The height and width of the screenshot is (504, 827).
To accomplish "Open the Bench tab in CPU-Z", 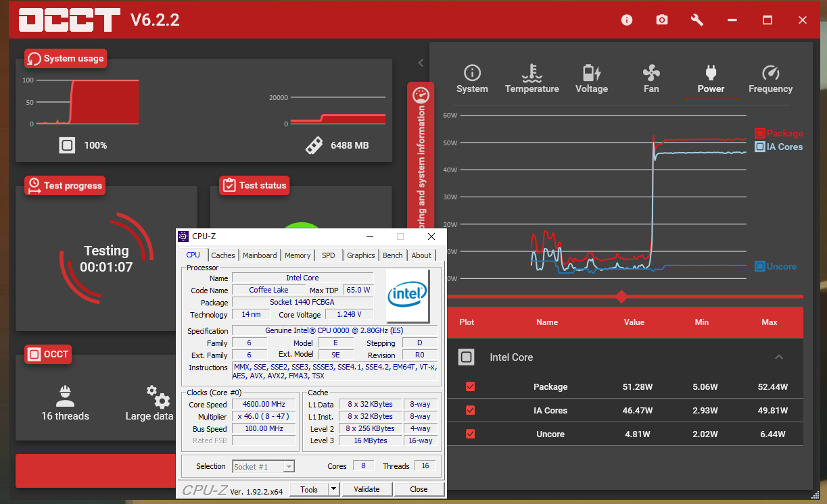I will click(393, 255).
